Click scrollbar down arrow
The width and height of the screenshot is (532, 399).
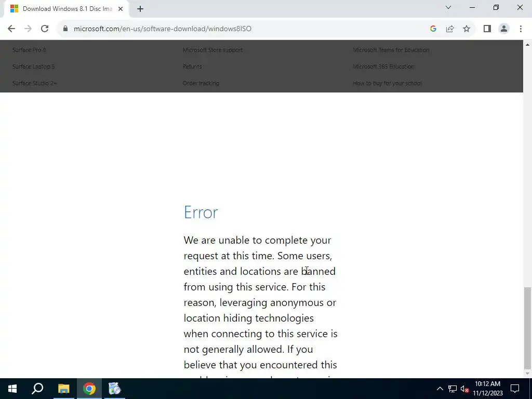click(527, 374)
